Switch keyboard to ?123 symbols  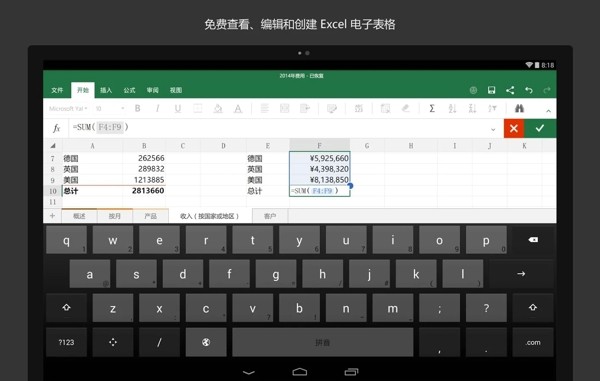coord(66,342)
